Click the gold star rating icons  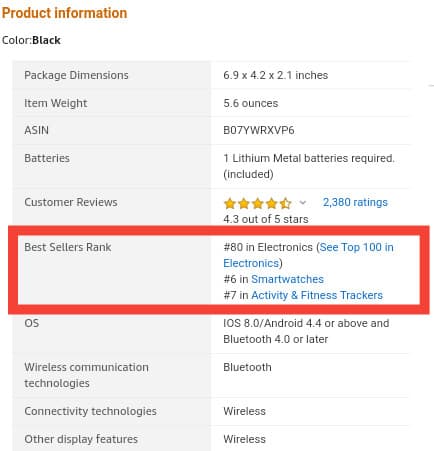coord(258,203)
